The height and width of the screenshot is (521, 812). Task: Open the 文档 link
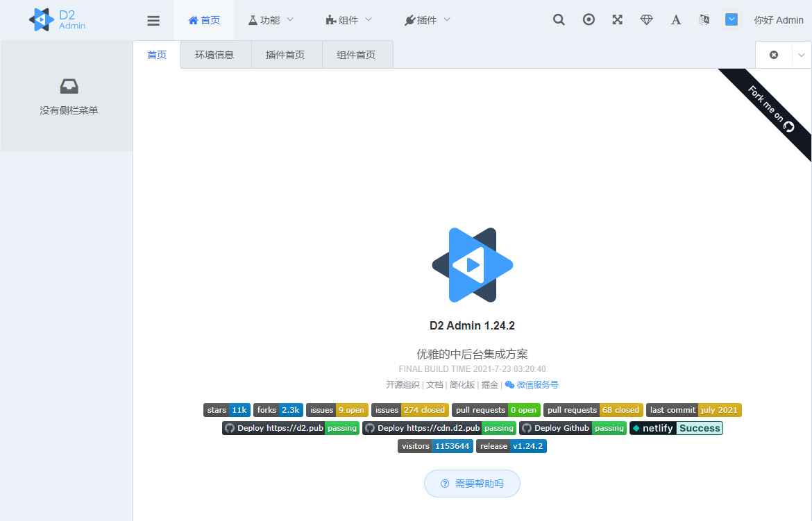coord(434,385)
